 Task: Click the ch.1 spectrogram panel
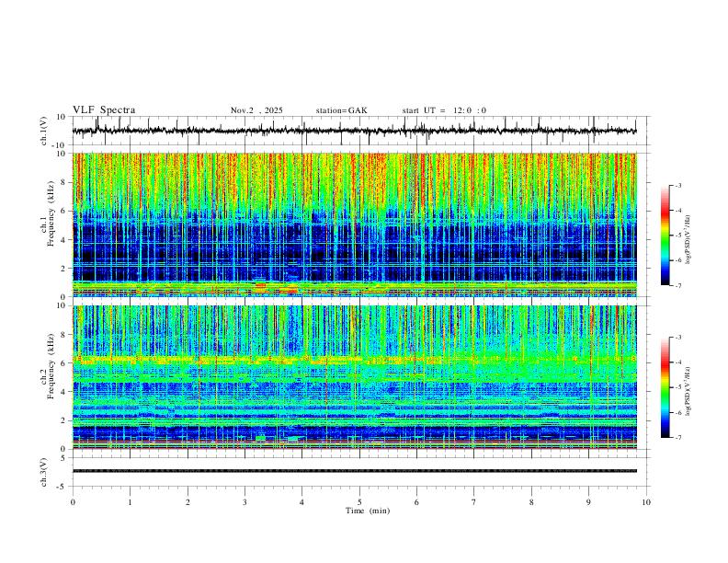click(354, 224)
